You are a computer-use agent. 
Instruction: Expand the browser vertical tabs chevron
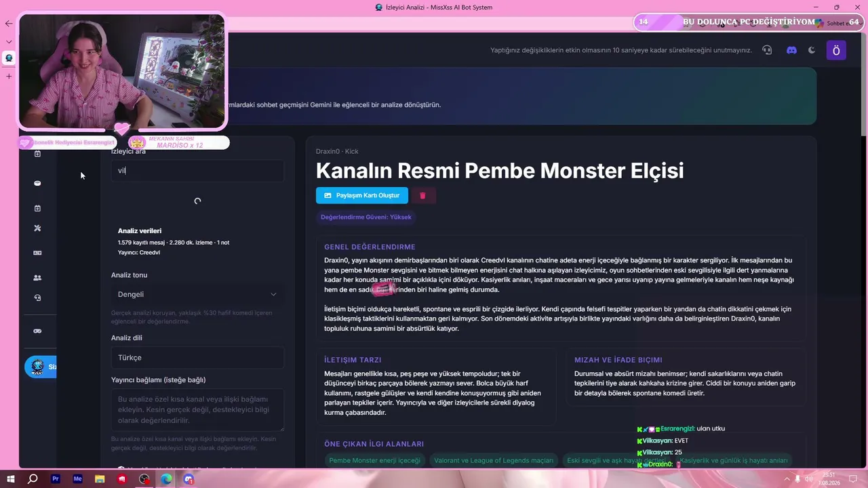pos(9,41)
